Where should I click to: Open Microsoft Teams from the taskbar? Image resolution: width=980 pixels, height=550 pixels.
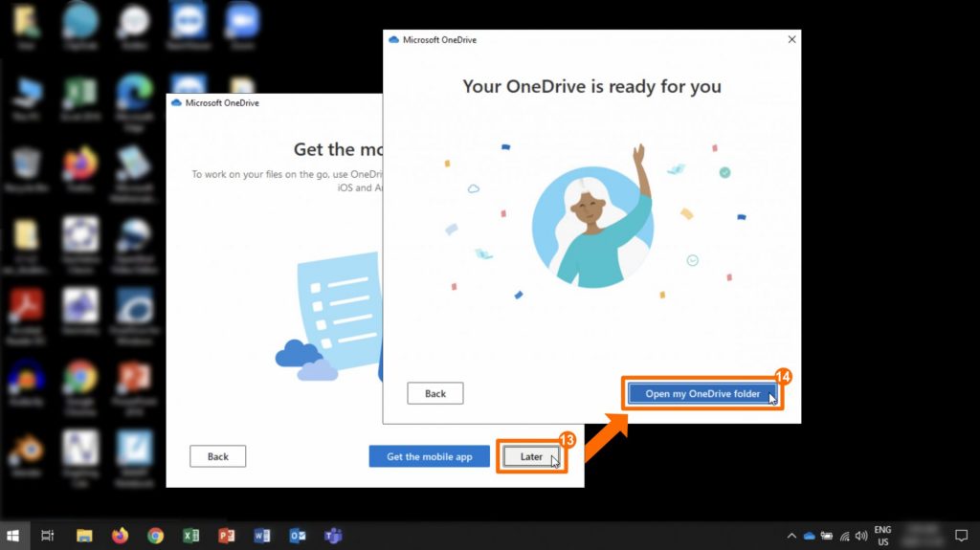(332, 536)
